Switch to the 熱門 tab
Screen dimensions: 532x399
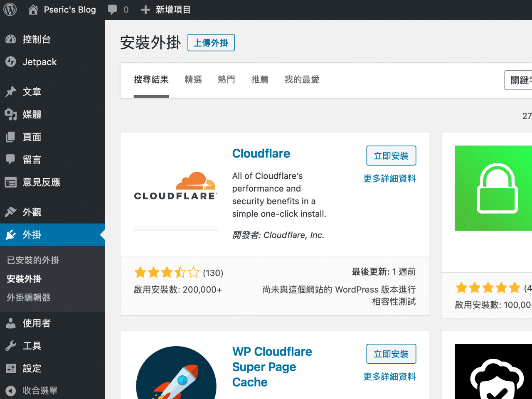[x=227, y=80]
